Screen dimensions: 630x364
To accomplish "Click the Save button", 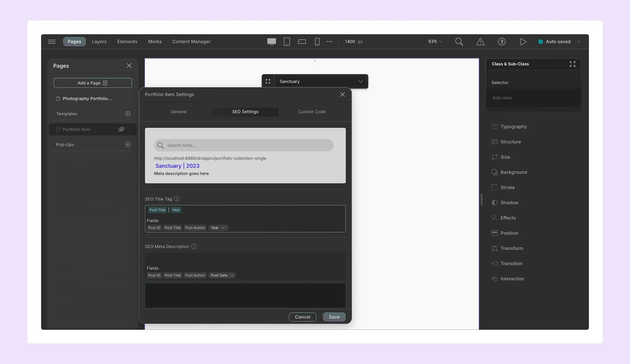I will [x=334, y=317].
